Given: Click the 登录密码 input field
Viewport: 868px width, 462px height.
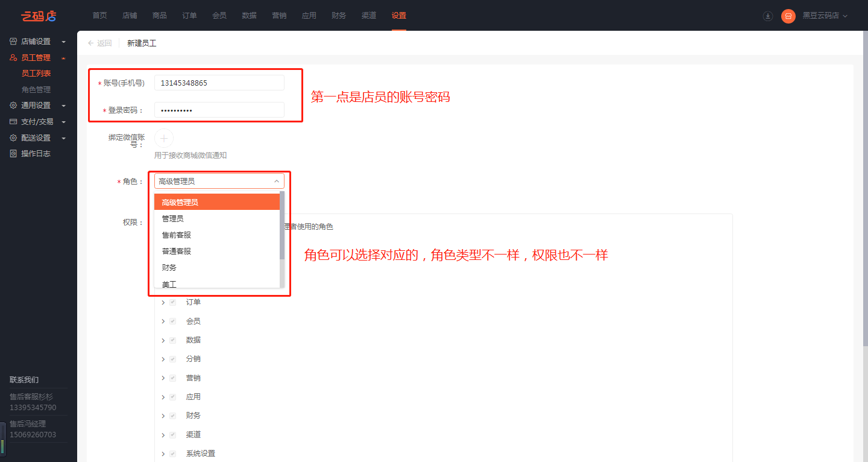Looking at the screenshot, I should pos(219,110).
